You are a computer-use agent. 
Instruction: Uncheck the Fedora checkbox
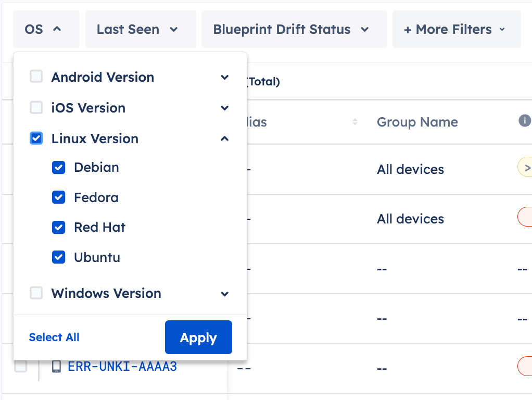(x=59, y=197)
